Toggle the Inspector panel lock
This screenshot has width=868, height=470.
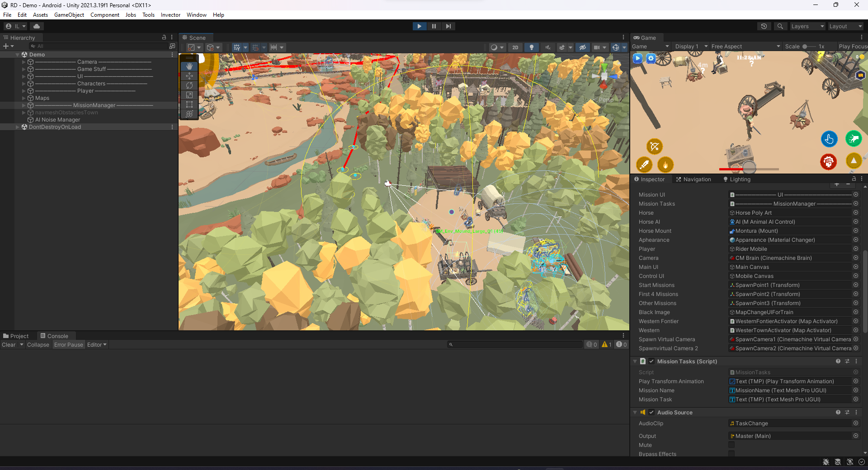coord(854,179)
